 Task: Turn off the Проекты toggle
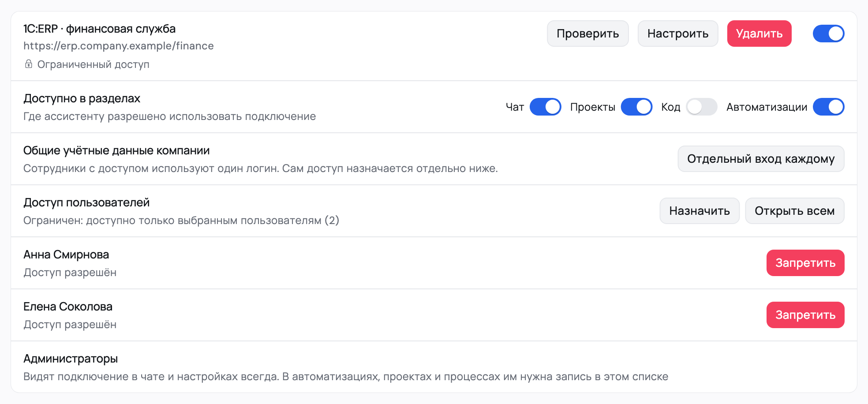pyautogui.click(x=636, y=107)
